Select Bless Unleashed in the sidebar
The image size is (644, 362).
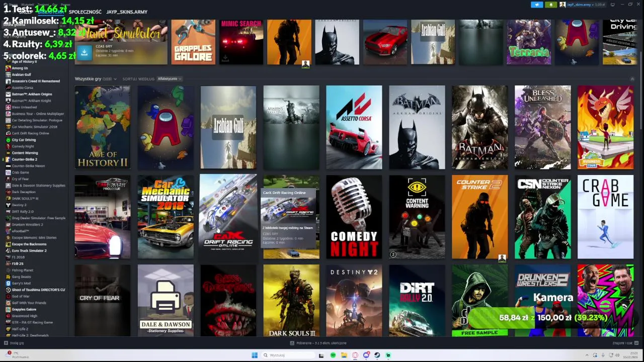(x=24, y=107)
